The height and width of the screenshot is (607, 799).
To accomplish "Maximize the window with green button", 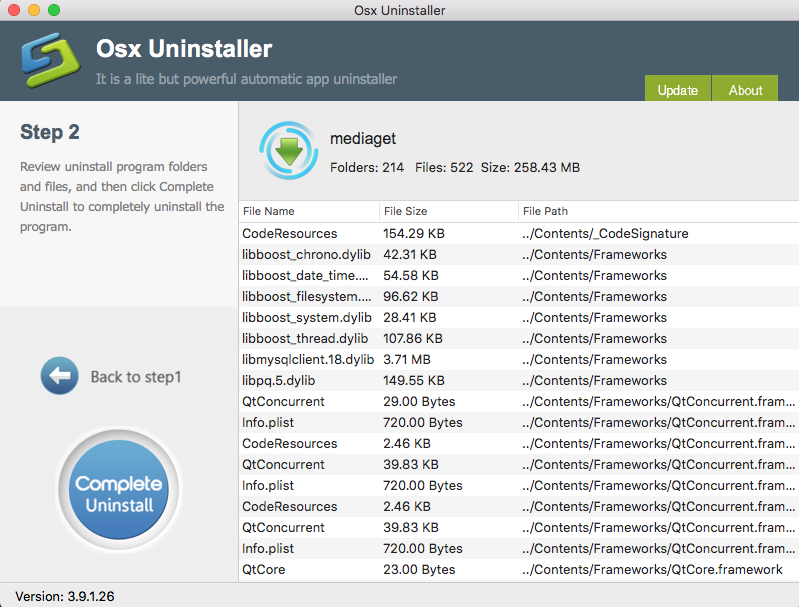I will tap(54, 10).
